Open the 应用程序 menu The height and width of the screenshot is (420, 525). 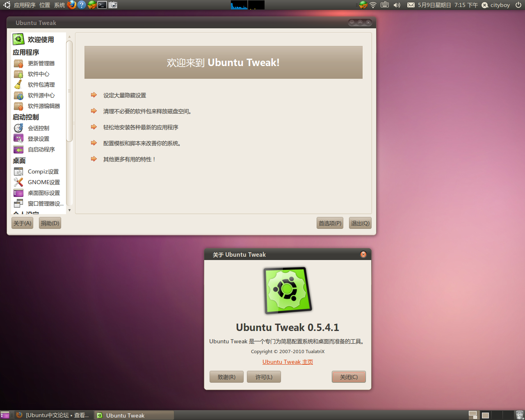(25, 5)
